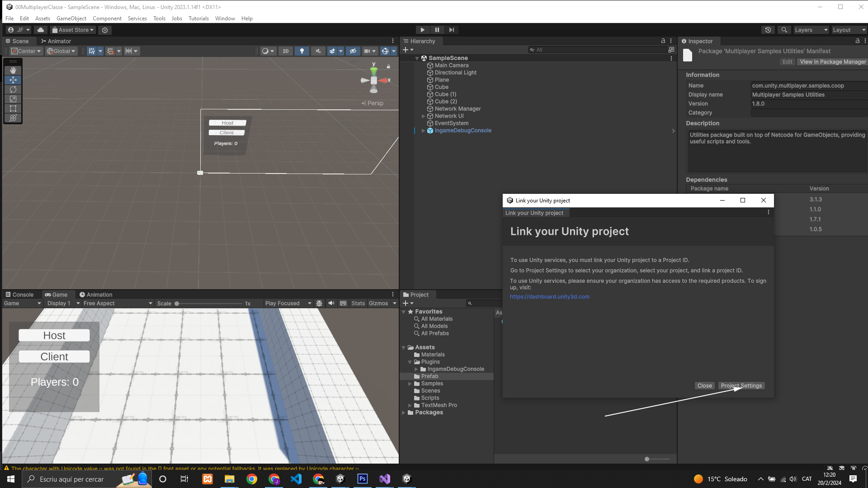The width and height of the screenshot is (868, 488).
Task: Open the dashboard.unity3d.com link
Action: [549, 297]
